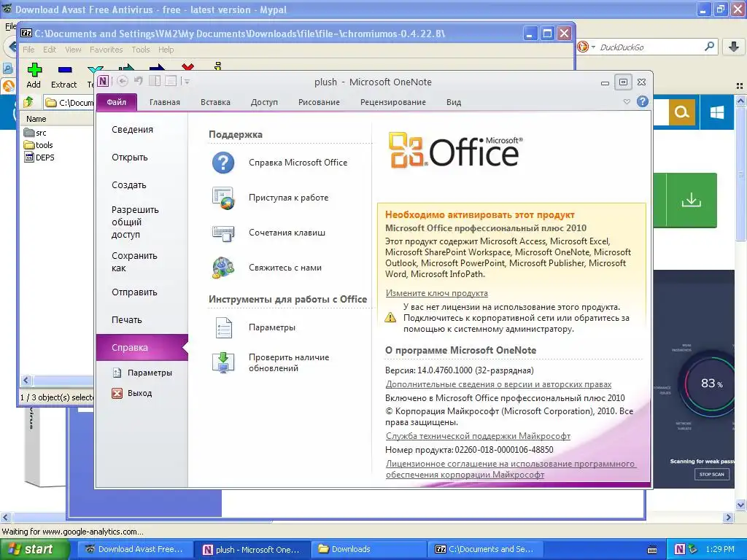Viewport: 747px width, 560px height.
Task: Switch to the Рисование ribbon tab
Action: pyautogui.click(x=319, y=102)
